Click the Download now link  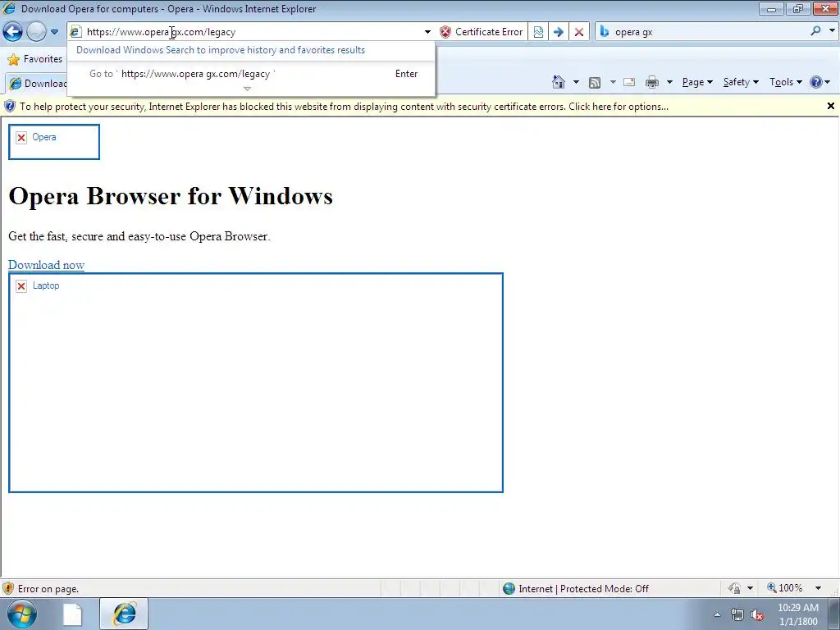click(x=46, y=265)
